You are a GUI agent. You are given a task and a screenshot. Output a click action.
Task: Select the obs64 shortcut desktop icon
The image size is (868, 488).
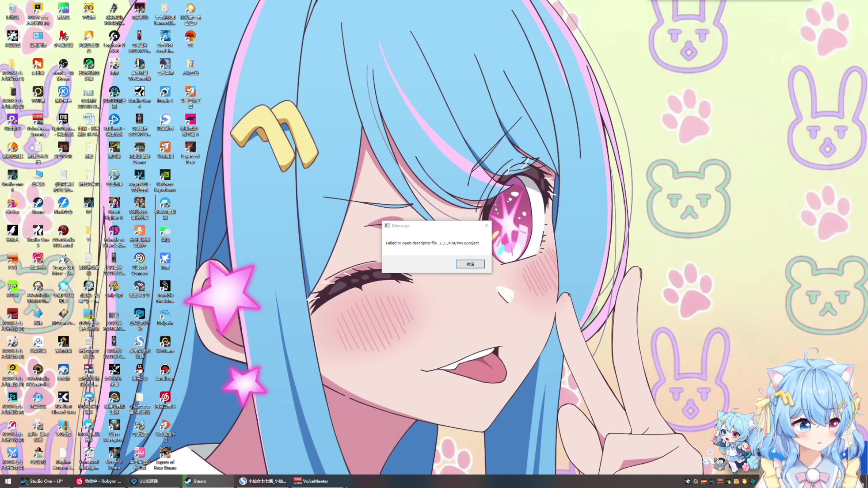[63, 70]
